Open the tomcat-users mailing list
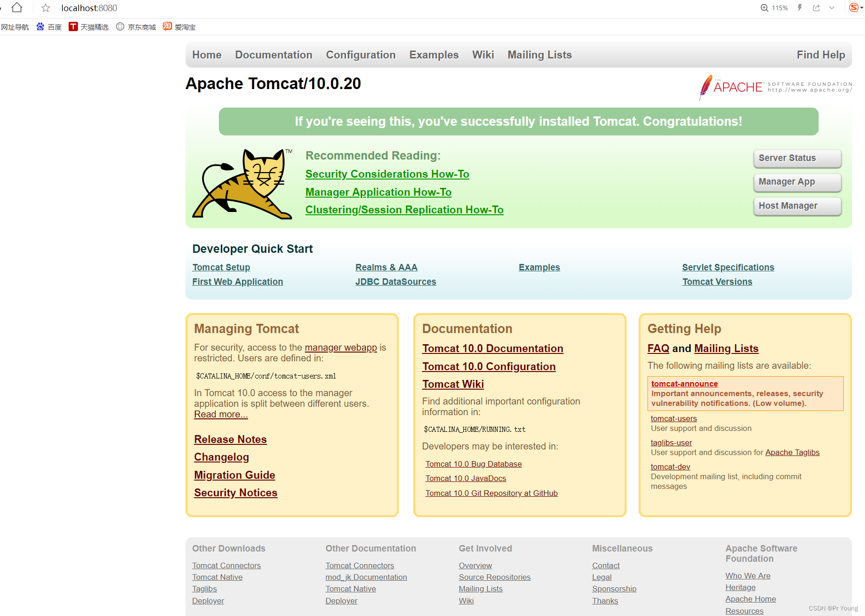This screenshot has width=865, height=616. point(674,418)
